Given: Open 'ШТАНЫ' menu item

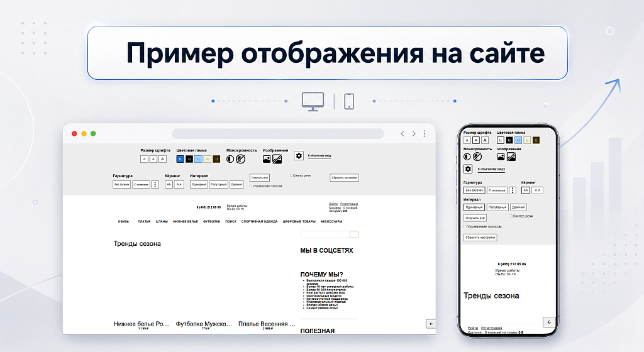Looking at the screenshot, I should (x=162, y=221).
